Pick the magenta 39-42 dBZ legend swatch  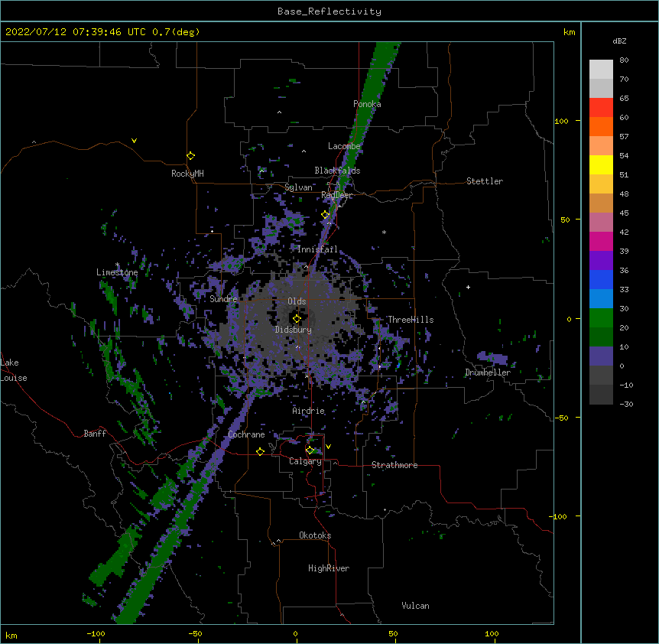pyautogui.click(x=601, y=241)
